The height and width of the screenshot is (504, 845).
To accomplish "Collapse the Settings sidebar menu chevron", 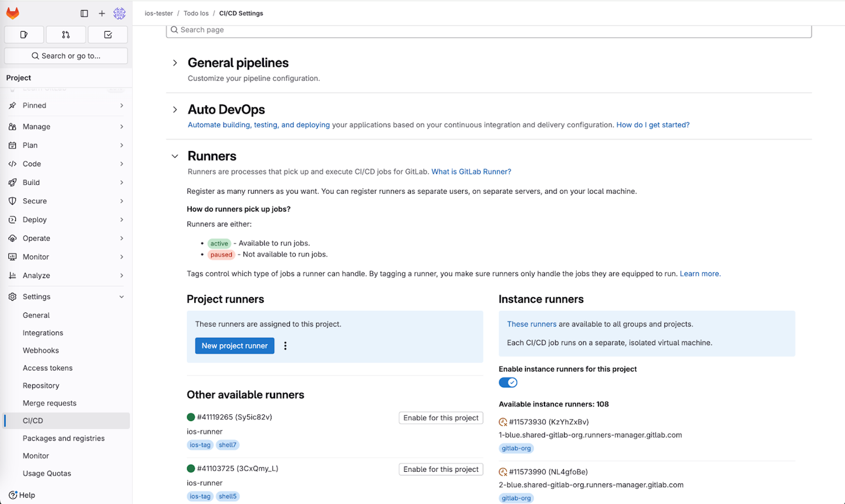I will [x=121, y=297].
